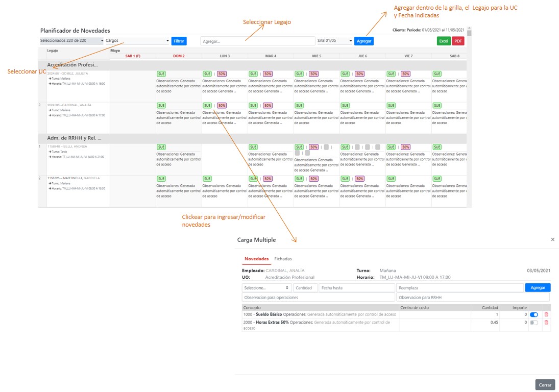Click the red PDF export button
559x392 pixels.
(458, 41)
